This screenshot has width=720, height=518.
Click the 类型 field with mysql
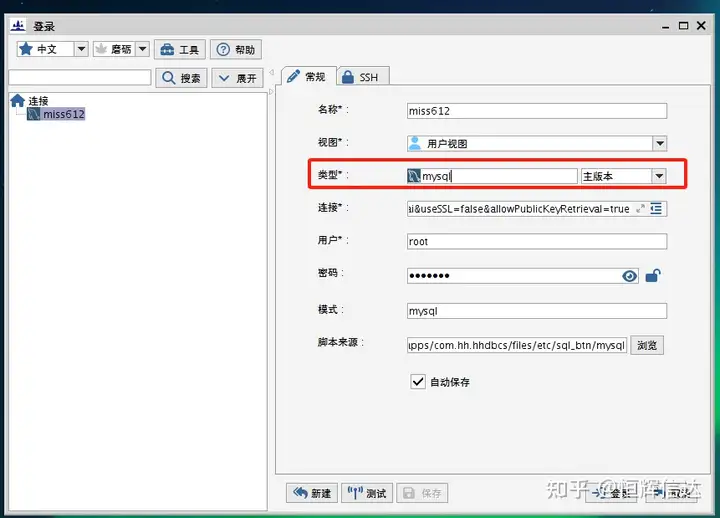click(492, 176)
